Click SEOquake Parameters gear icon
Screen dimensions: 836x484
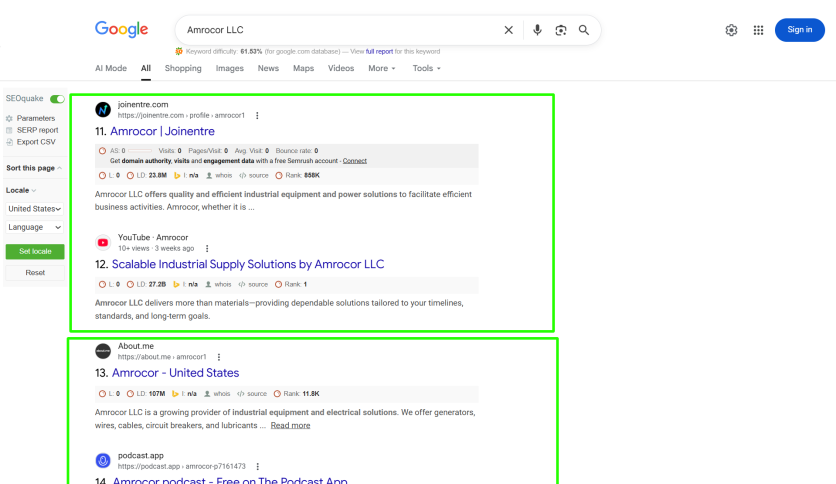tap(9, 118)
